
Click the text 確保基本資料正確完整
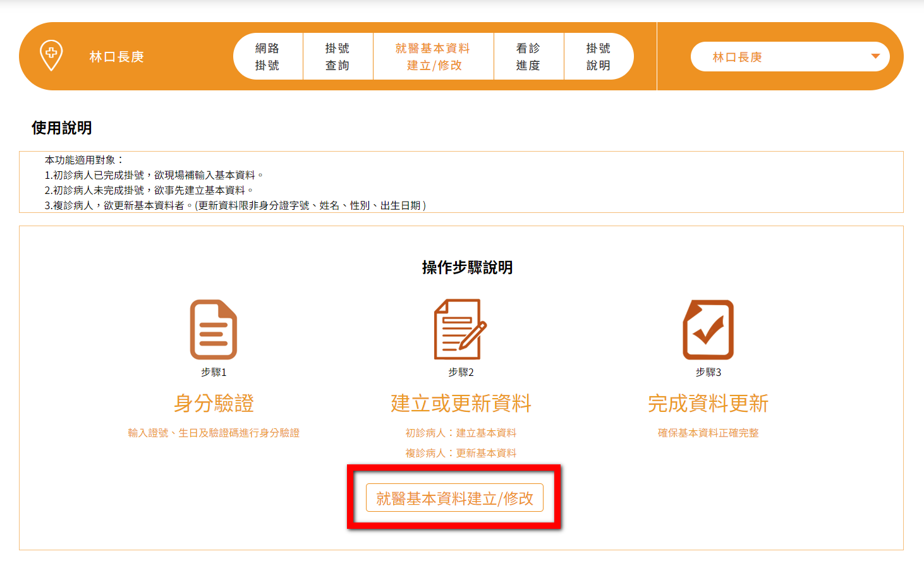point(708,433)
